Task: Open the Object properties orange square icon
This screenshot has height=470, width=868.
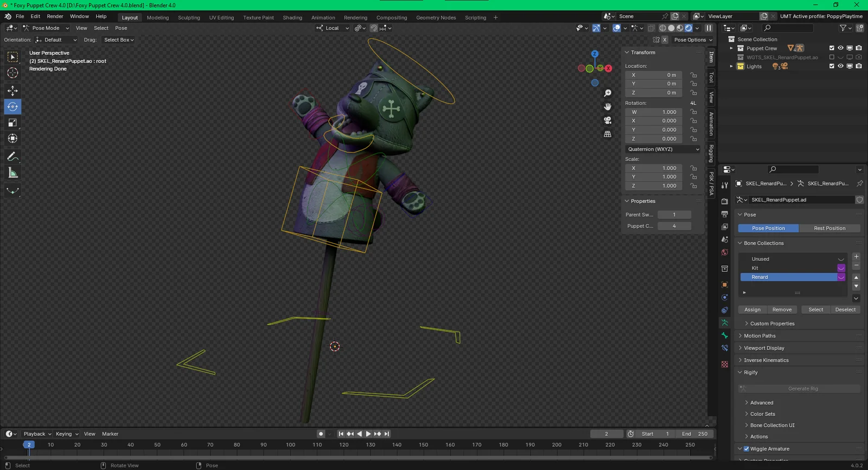Action: click(725, 284)
